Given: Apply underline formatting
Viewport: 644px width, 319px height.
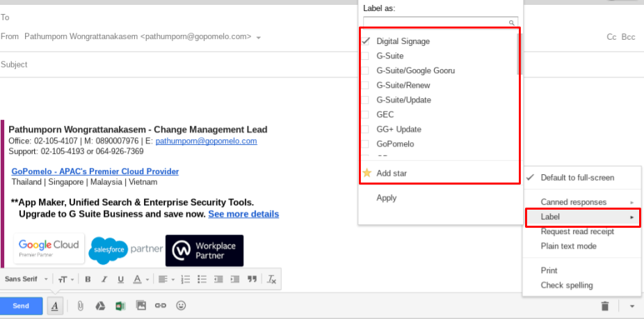Looking at the screenshot, I should coord(120,279).
